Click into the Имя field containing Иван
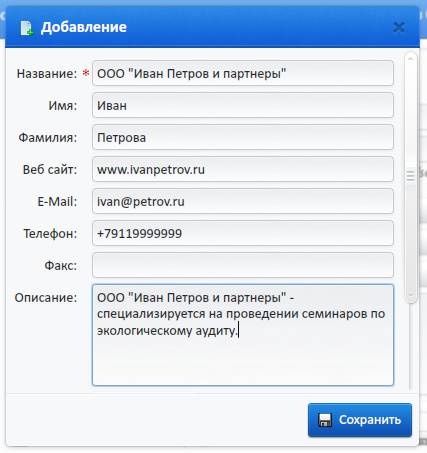427x453 pixels. (x=243, y=105)
